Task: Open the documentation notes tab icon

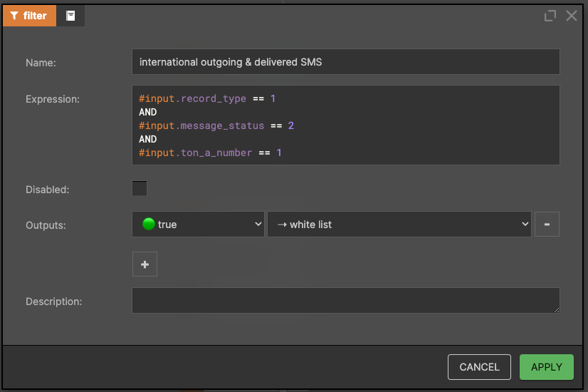Action: [70, 16]
